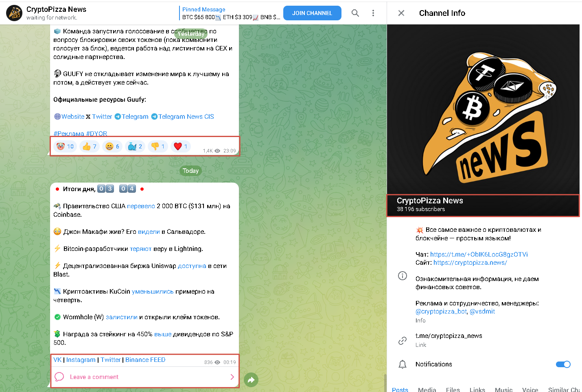The height and width of the screenshot is (392, 582).
Task: Open the Pinned Message bar
Action: (x=231, y=13)
